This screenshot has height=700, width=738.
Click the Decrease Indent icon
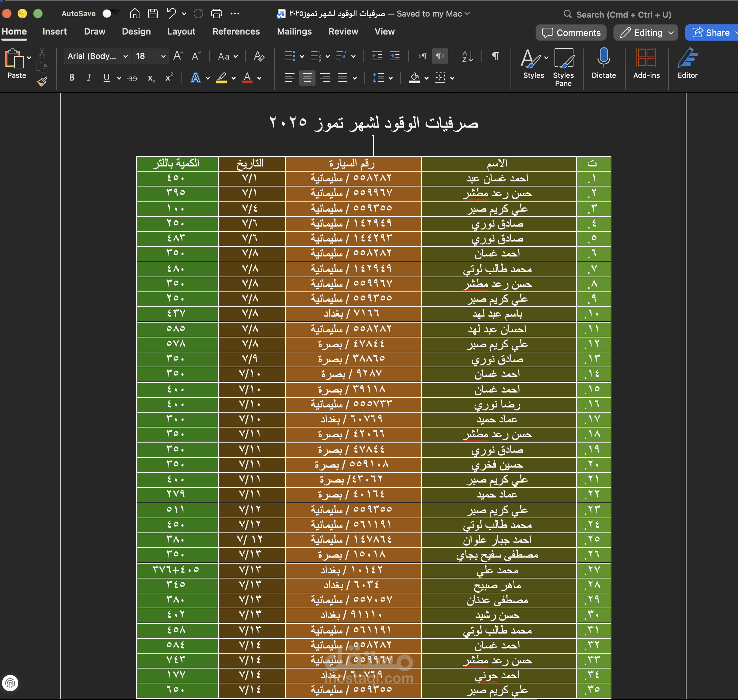pos(377,56)
